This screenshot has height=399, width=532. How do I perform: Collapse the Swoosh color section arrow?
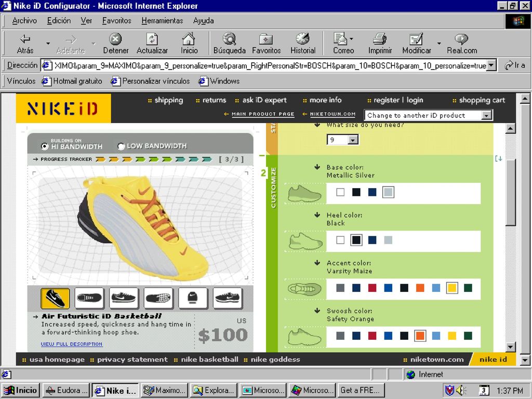pos(317,311)
